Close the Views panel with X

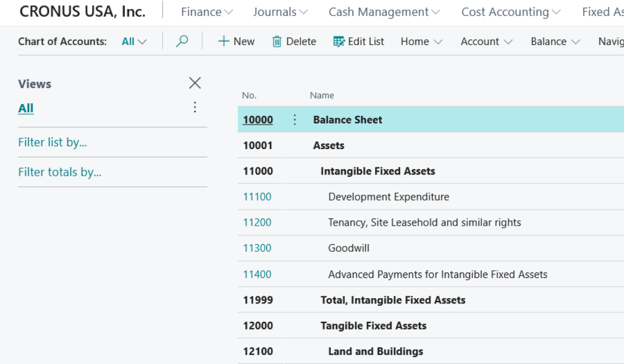tap(195, 83)
